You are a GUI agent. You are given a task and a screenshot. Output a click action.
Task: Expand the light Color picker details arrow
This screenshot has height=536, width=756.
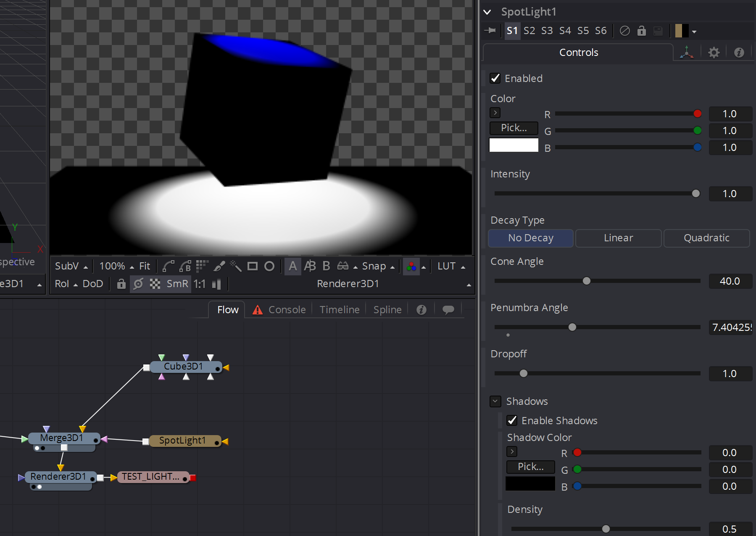tap(495, 113)
